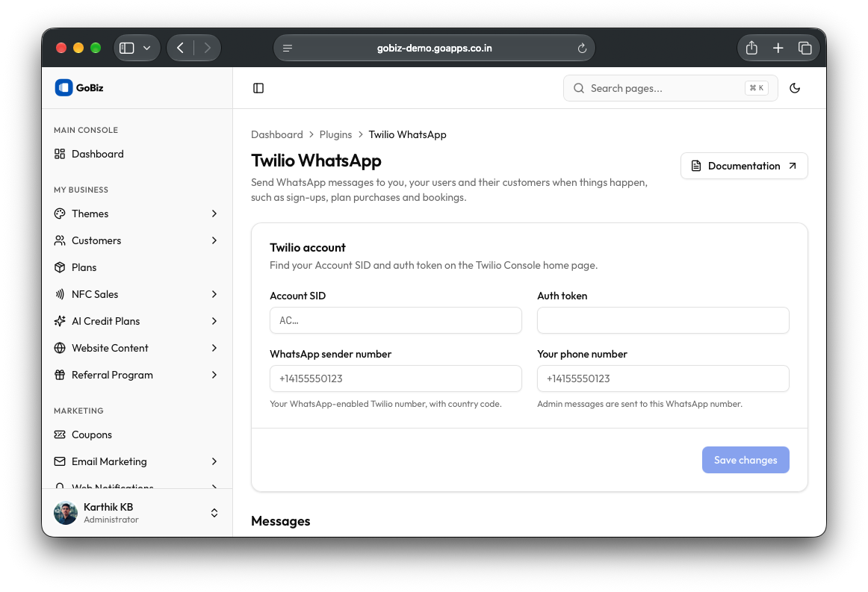Go forward with browser forward arrow
This screenshot has width=868, height=592.
click(207, 48)
